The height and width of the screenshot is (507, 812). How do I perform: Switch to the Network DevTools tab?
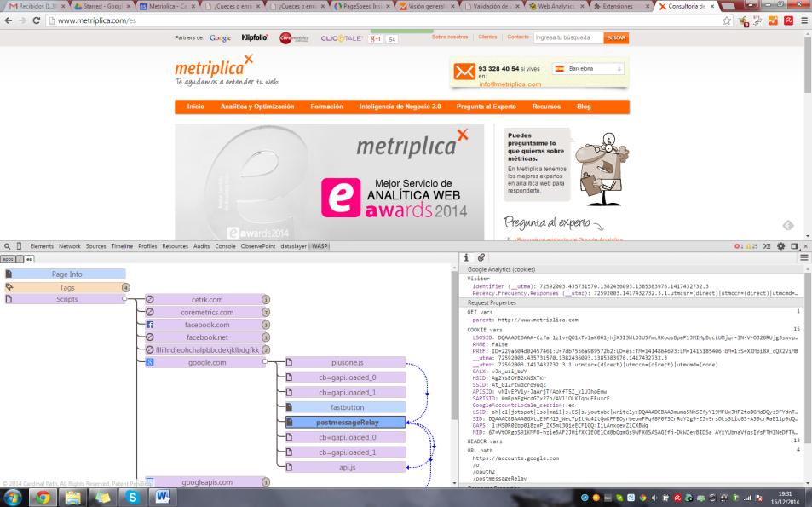point(69,246)
